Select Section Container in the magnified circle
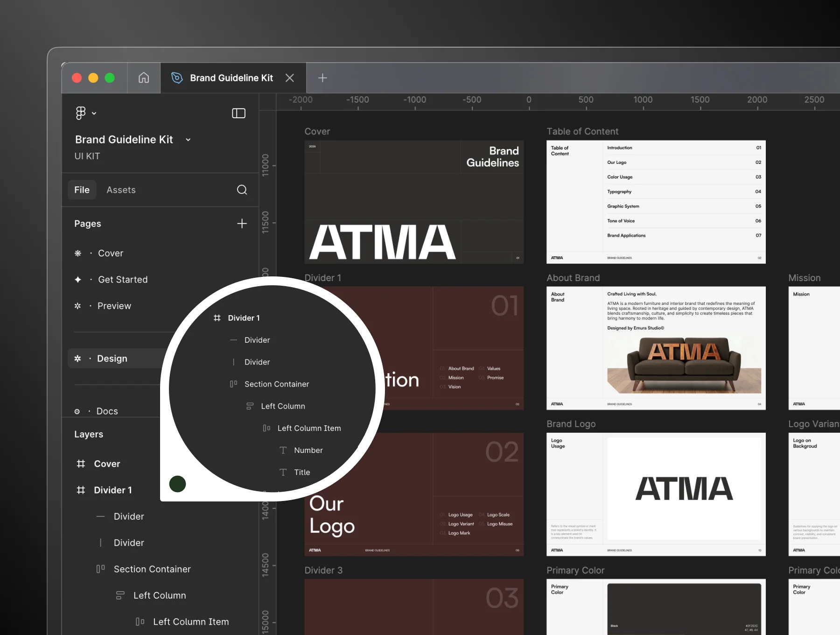Screen dimensions: 840x635 [277, 384]
